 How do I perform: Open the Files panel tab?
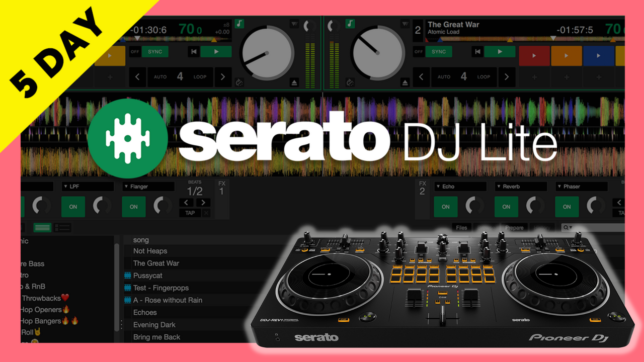point(461,228)
